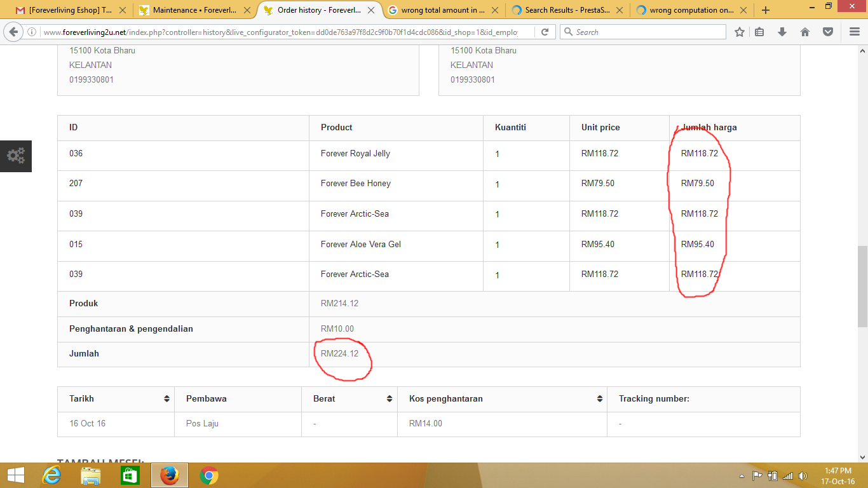
Task: Open the wrong computation on... tab
Action: (691, 10)
